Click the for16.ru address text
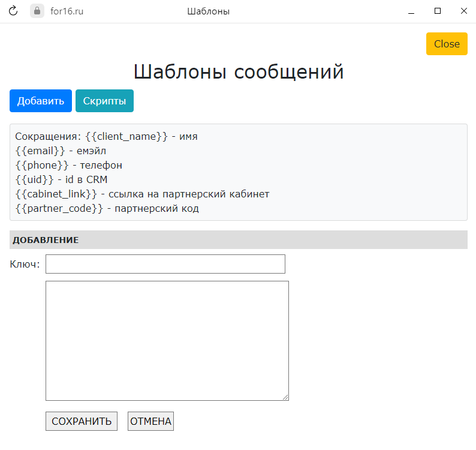This screenshot has height=450, width=476. point(67,11)
